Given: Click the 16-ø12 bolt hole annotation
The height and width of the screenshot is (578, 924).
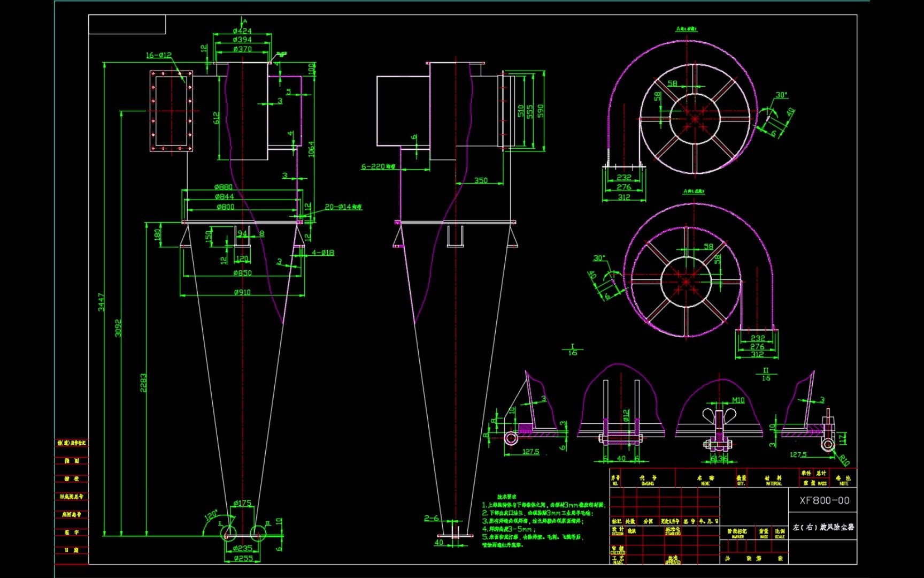Looking at the screenshot, I should (159, 55).
